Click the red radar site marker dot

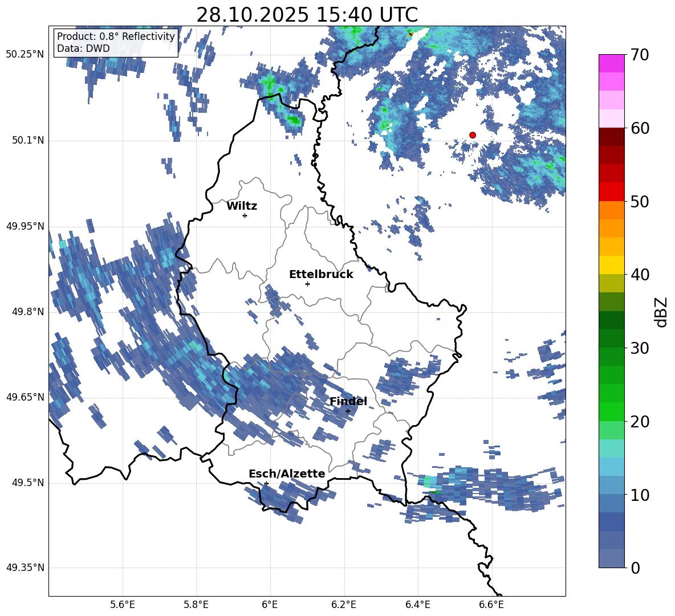click(x=473, y=135)
